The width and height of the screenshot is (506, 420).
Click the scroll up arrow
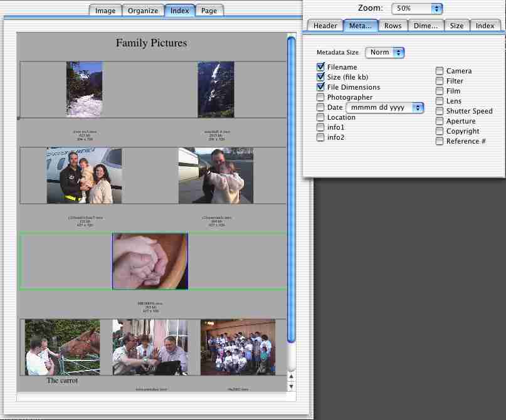[290, 376]
